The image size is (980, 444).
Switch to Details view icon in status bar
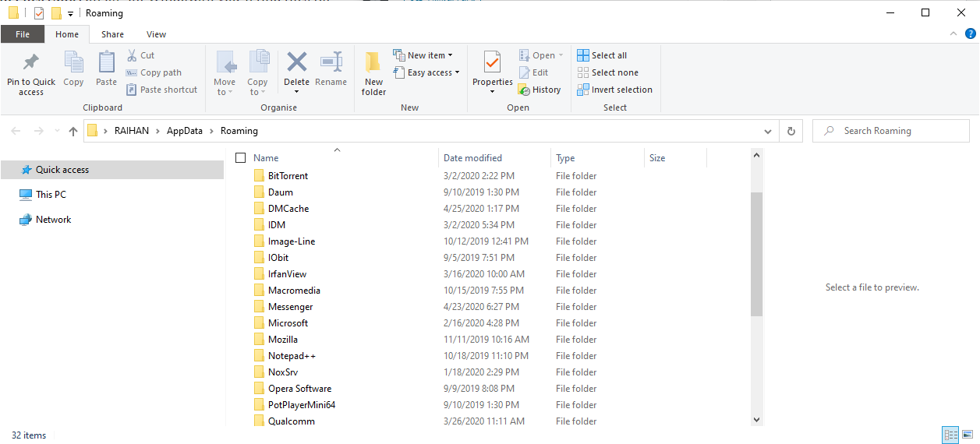tap(950, 435)
